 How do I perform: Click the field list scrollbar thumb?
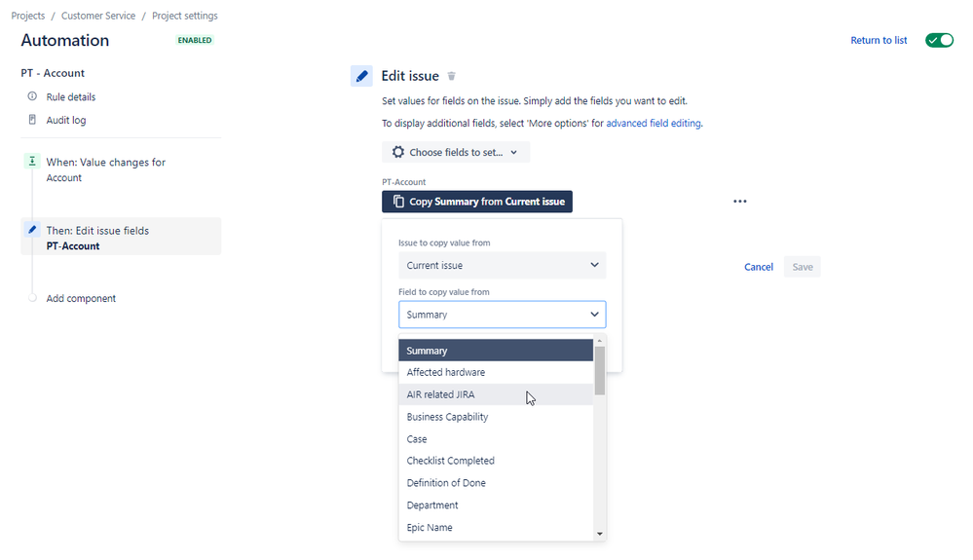click(599, 370)
